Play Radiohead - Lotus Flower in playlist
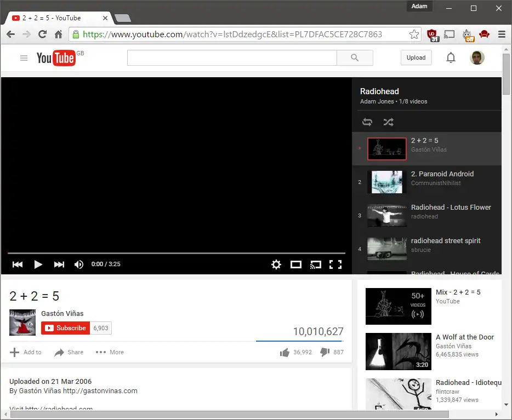The image size is (512, 420). click(x=427, y=215)
